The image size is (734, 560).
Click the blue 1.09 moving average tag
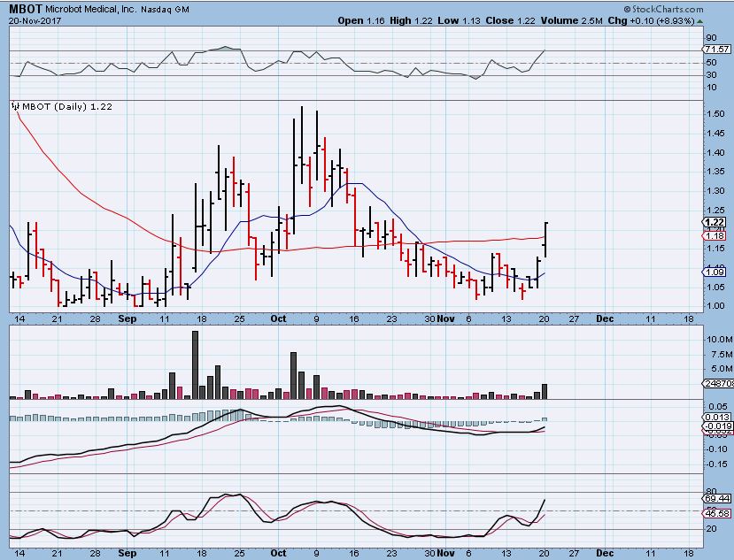pos(715,272)
